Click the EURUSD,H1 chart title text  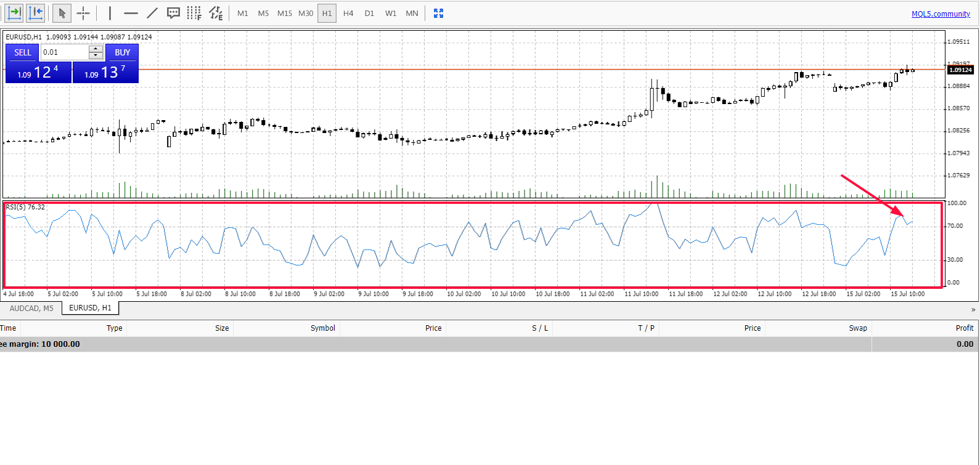pyautogui.click(x=24, y=37)
